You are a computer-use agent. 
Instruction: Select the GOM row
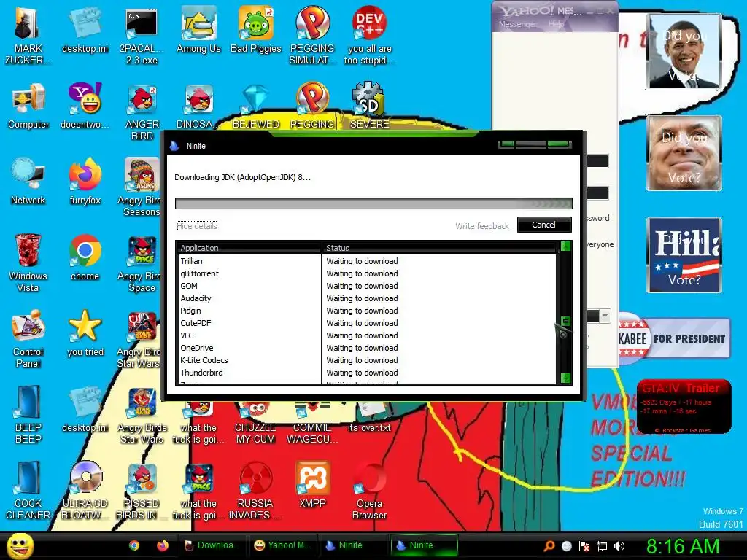tap(366, 286)
